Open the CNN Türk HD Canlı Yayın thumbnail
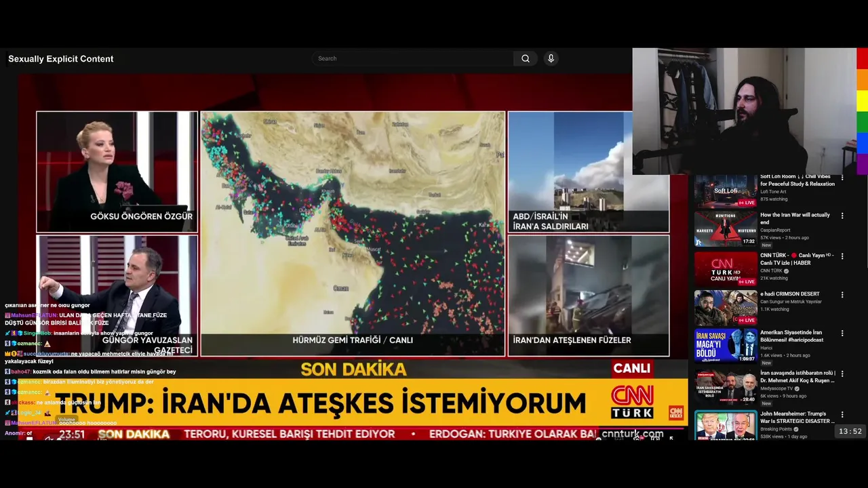This screenshot has width=868, height=488. click(725, 268)
